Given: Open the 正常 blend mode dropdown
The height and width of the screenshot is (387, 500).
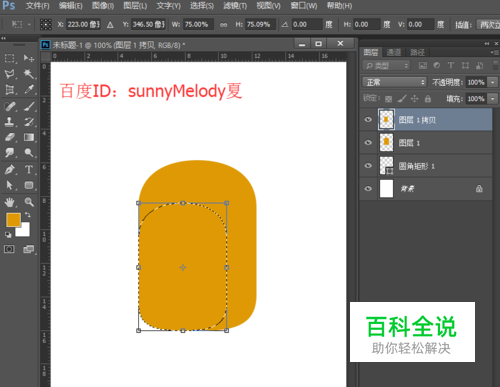Looking at the screenshot, I should (394, 82).
